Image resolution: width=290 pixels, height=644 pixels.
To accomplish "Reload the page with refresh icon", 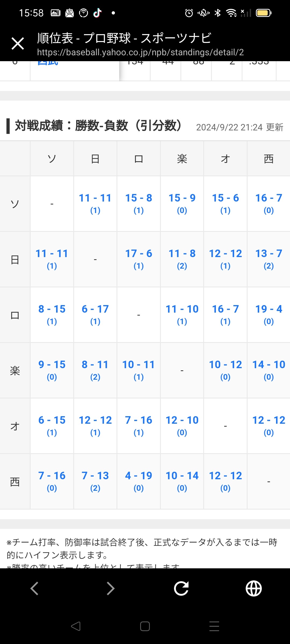I will (181, 588).
